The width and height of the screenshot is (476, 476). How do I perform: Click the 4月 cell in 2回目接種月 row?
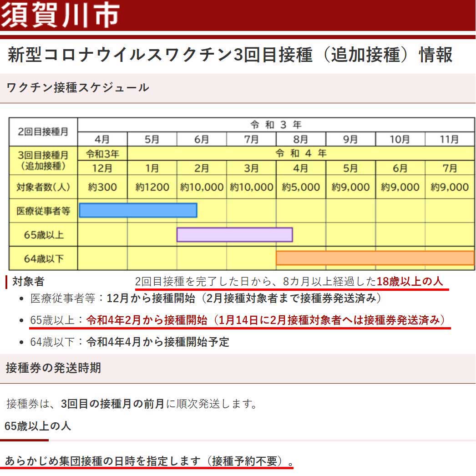(102, 139)
